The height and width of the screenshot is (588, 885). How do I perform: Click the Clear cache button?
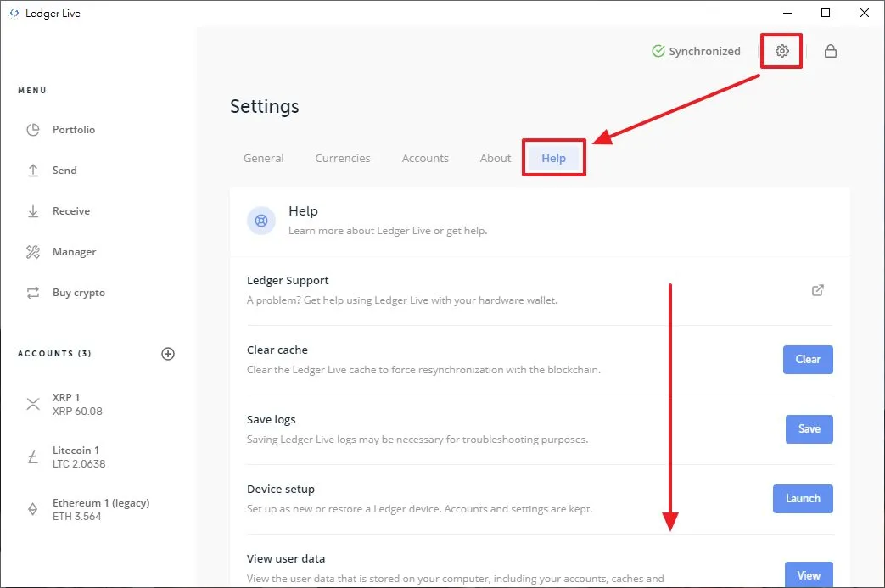(808, 360)
